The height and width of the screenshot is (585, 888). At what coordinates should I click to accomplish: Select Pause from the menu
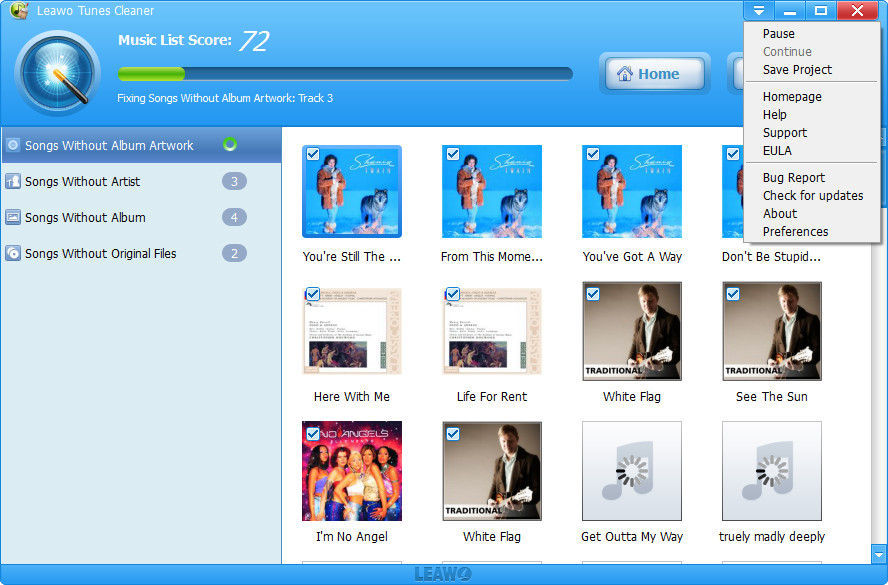(x=778, y=33)
